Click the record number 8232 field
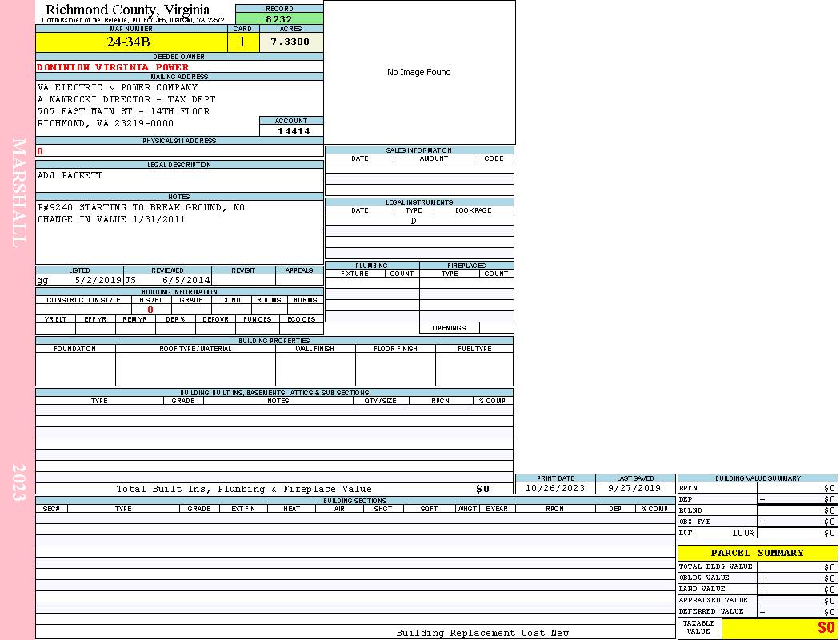 coord(279,18)
